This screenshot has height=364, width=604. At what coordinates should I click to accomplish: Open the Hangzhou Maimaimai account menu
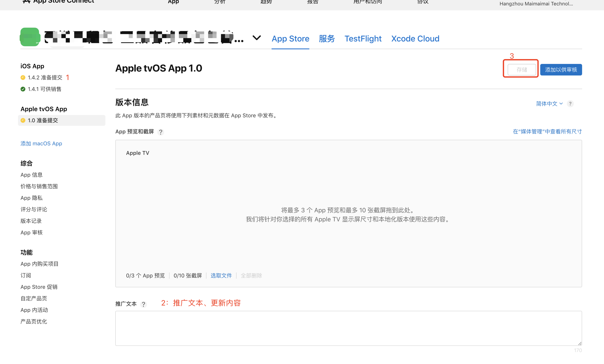tap(536, 3)
